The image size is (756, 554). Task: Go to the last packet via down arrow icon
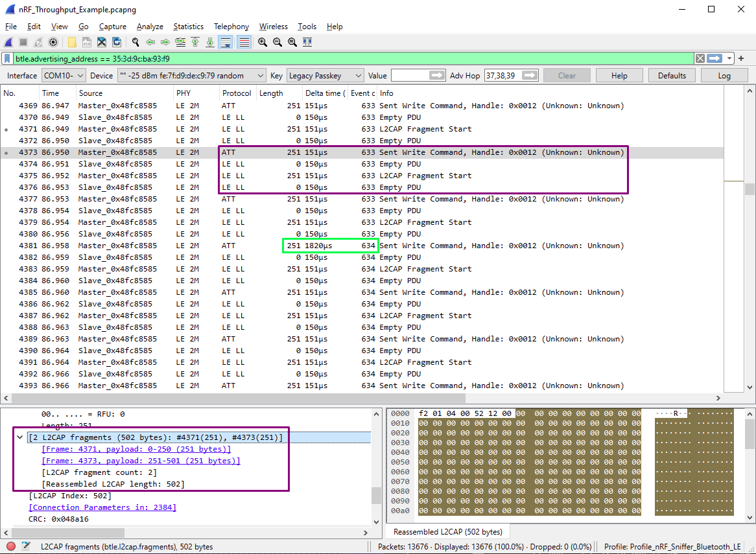(210, 42)
